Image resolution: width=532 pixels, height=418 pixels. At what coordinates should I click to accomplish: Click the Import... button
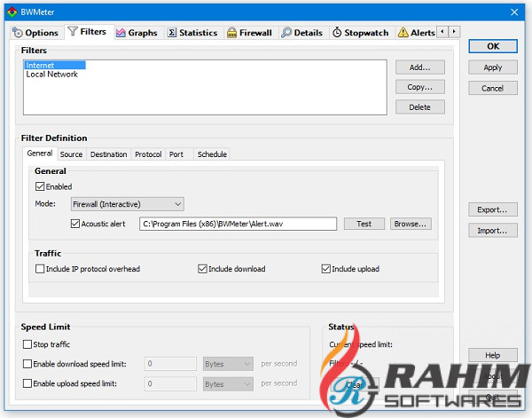pyautogui.click(x=493, y=231)
